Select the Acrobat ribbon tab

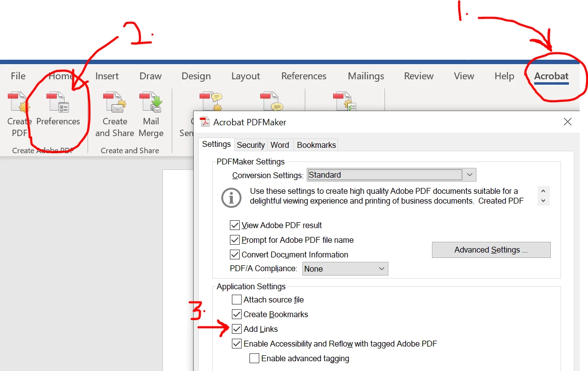pos(551,76)
